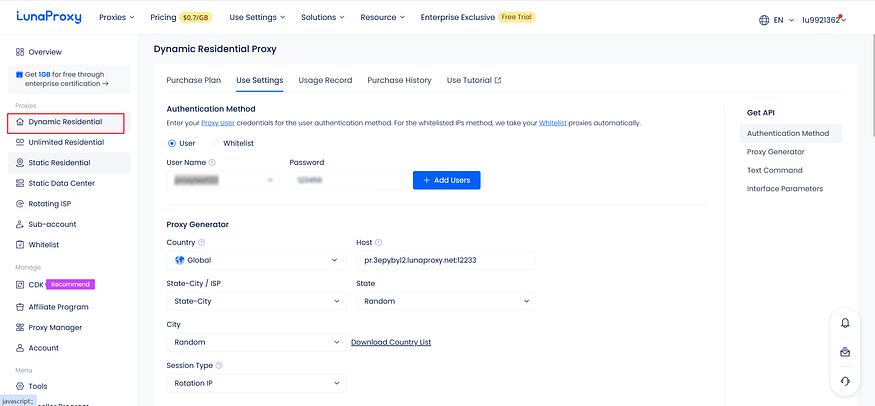
Task: Click the Rotating ISP icon
Action: coord(20,204)
